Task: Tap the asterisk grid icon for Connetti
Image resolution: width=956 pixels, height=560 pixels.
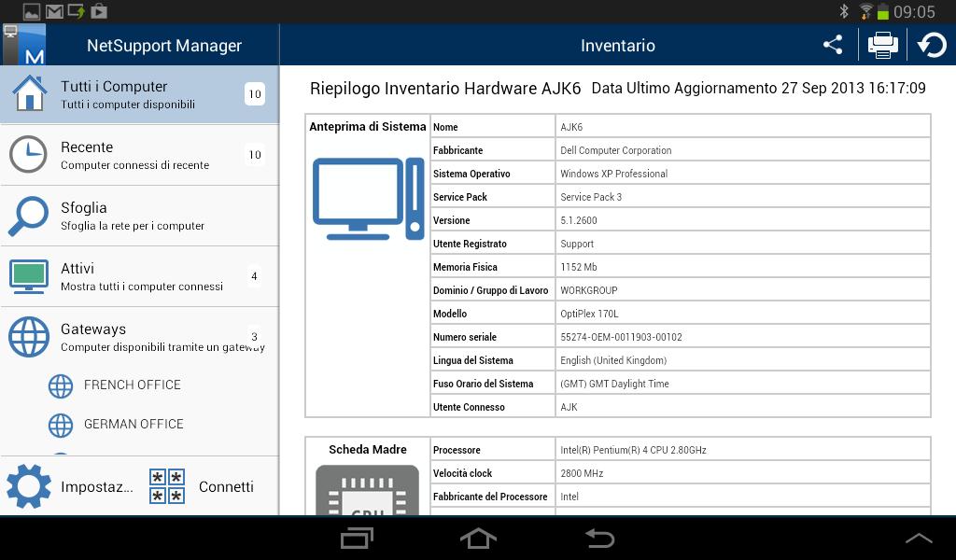Action: pyautogui.click(x=167, y=486)
